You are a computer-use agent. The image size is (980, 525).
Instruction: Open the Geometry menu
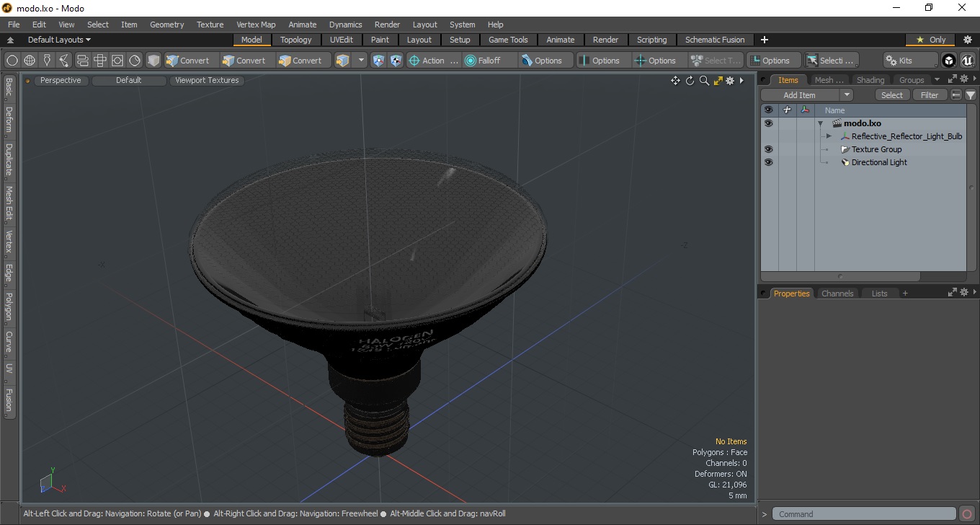(166, 25)
